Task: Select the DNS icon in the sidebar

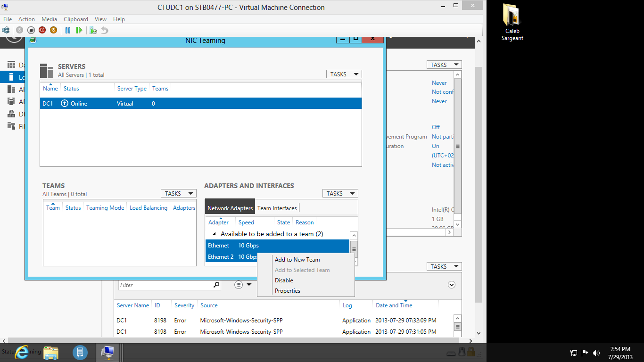Action: [x=11, y=114]
